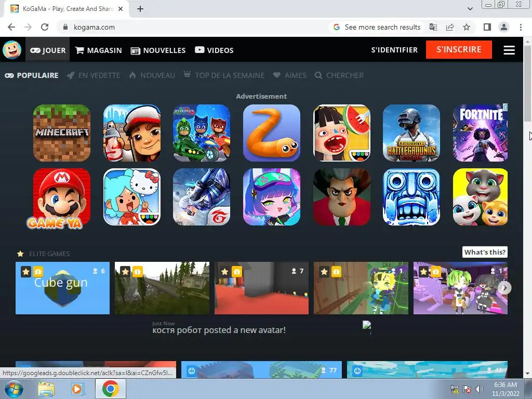The height and width of the screenshot is (399, 532).
Task: Close the KoGaMa browser tab
Action: click(121, 9)
